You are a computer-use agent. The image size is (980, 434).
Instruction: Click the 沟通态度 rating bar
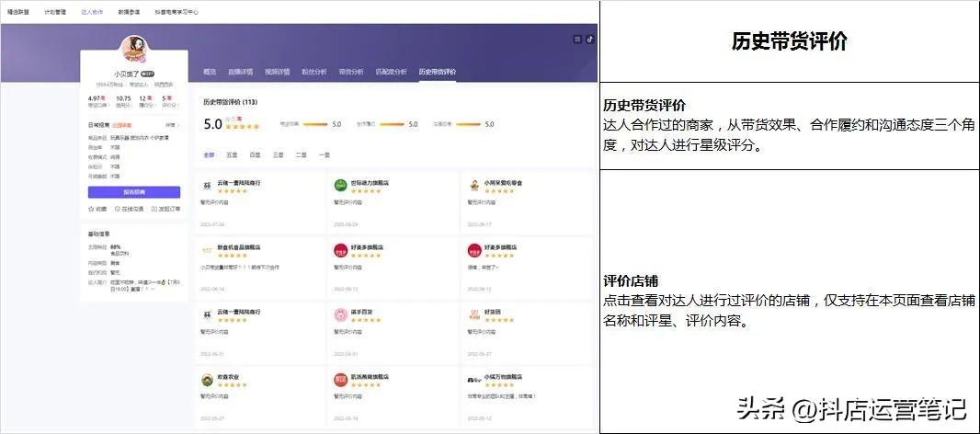point(468,124)
